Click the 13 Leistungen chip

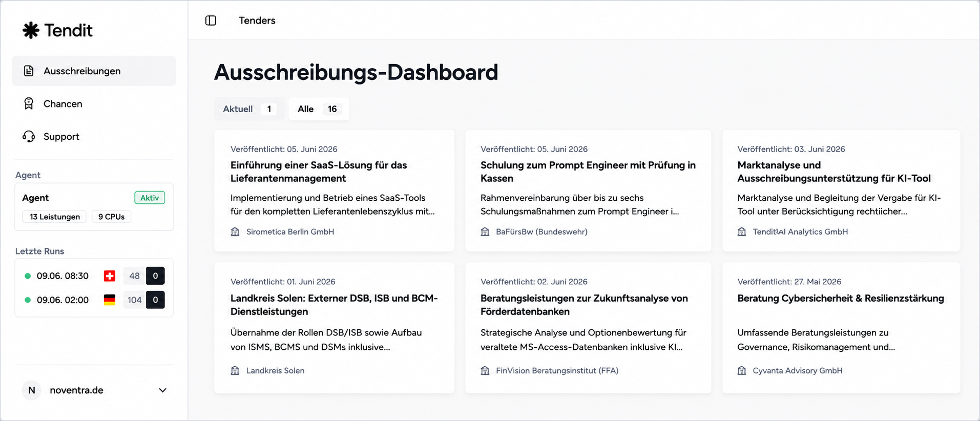coord(54,217)
